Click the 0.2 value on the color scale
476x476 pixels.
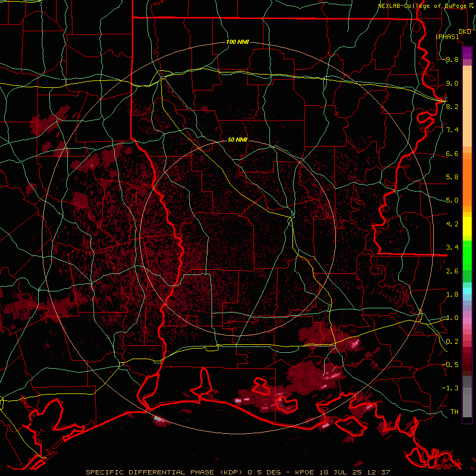coord(452,342)
